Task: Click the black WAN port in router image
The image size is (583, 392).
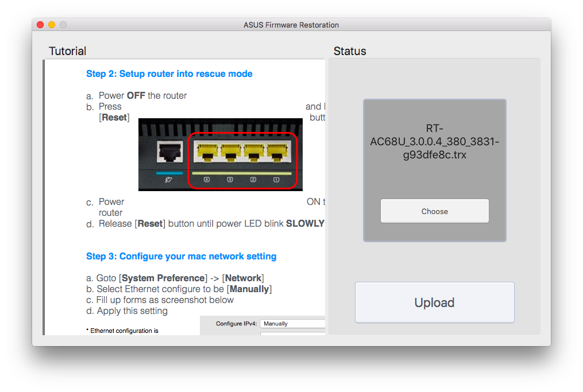Action: 170,151
